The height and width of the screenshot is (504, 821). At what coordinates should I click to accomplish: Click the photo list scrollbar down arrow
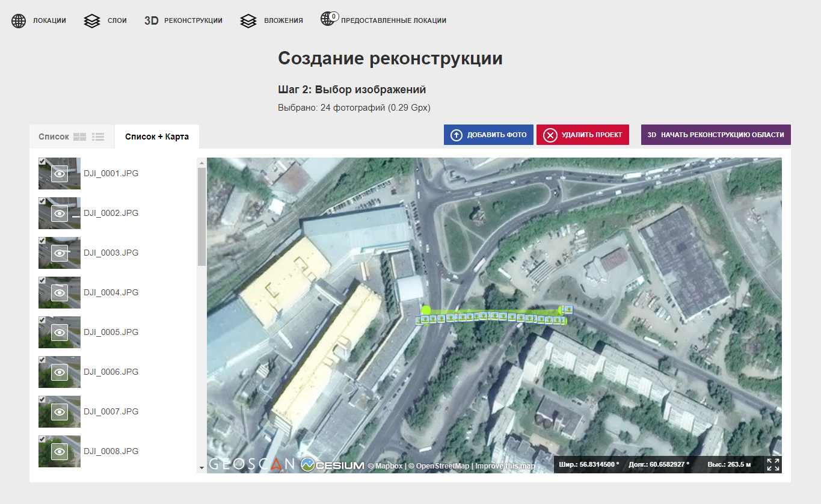(x=201, y=468)
